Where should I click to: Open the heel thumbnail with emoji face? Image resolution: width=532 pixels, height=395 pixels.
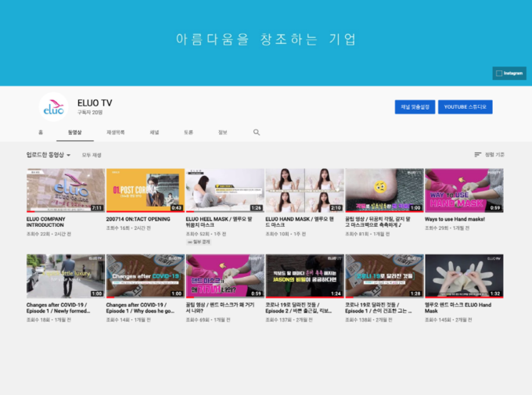[384, 190]
